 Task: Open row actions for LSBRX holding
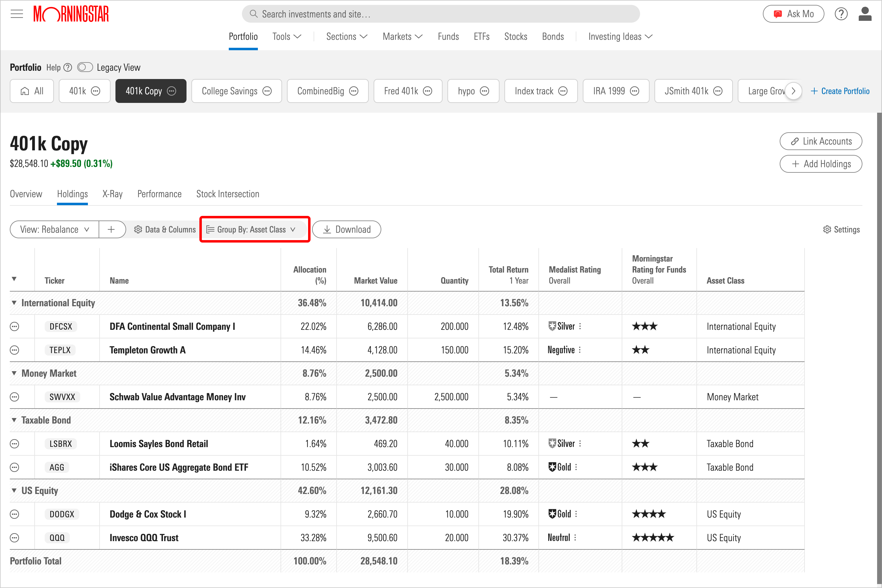pos(14,444)
